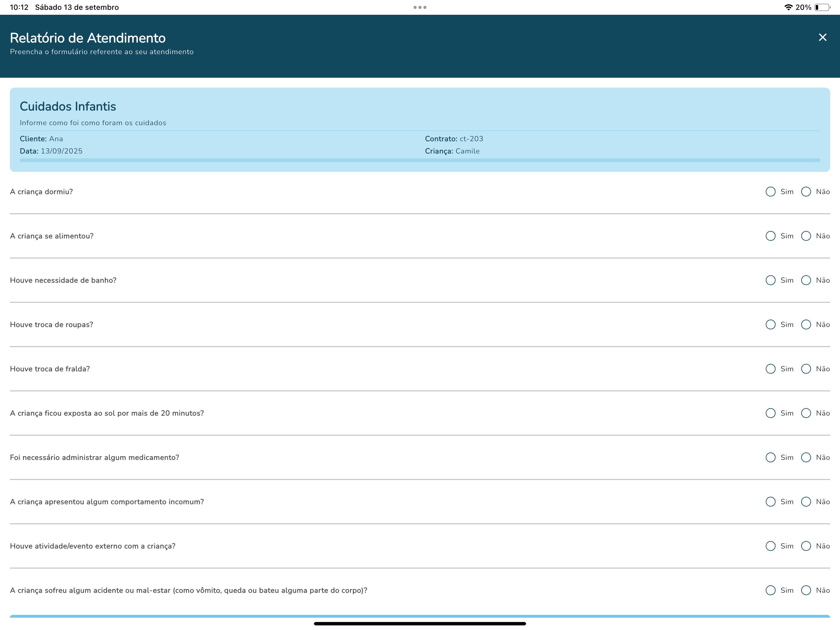Choose Não for exposta ao sol question
This screenshot has height=630, width=840.
tap(806, 413)
